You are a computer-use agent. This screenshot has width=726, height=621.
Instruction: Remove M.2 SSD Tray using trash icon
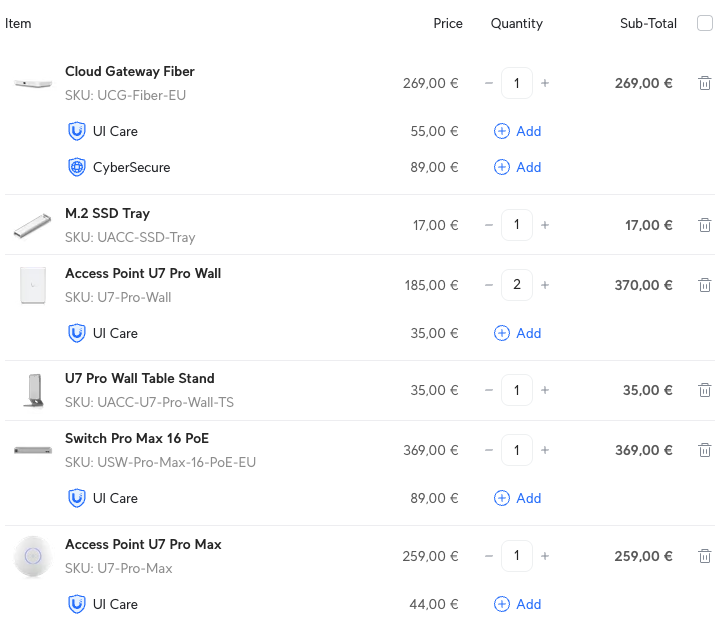(704, 226)
